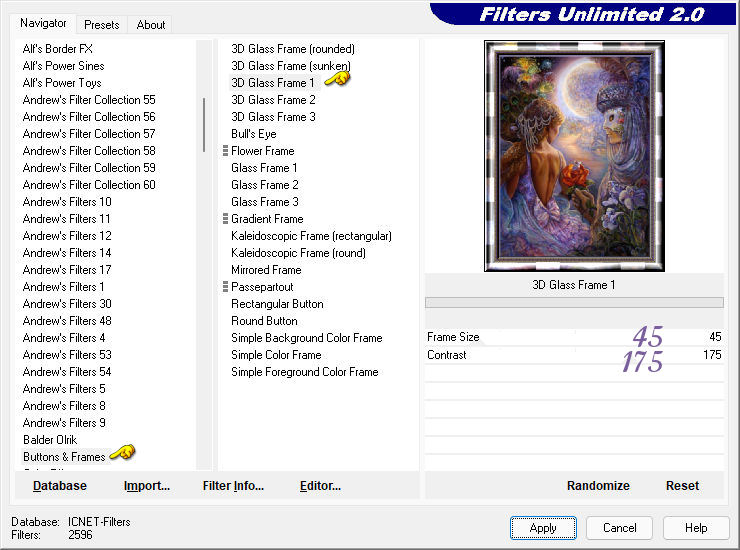Screen dimensions: 740x550
Task: Select 3D Glass Frame (sunken)
Action: [x=291, y=66]
